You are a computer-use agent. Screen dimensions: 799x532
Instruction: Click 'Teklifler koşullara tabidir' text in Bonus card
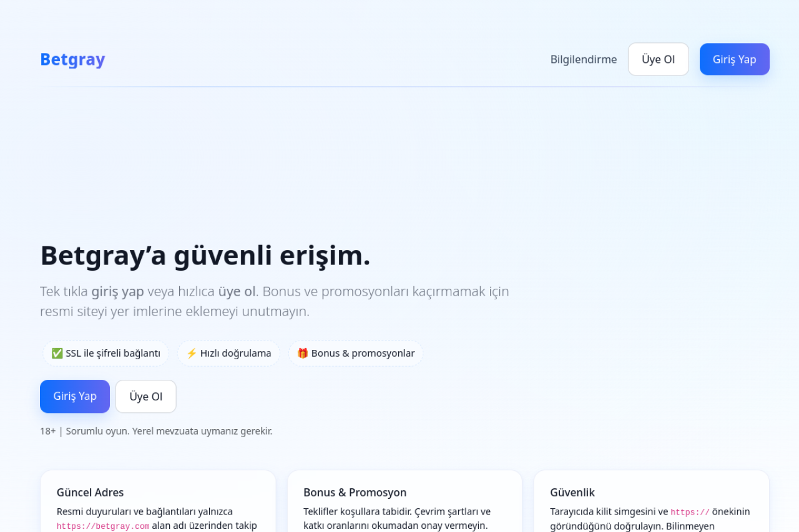pos(358,511)
